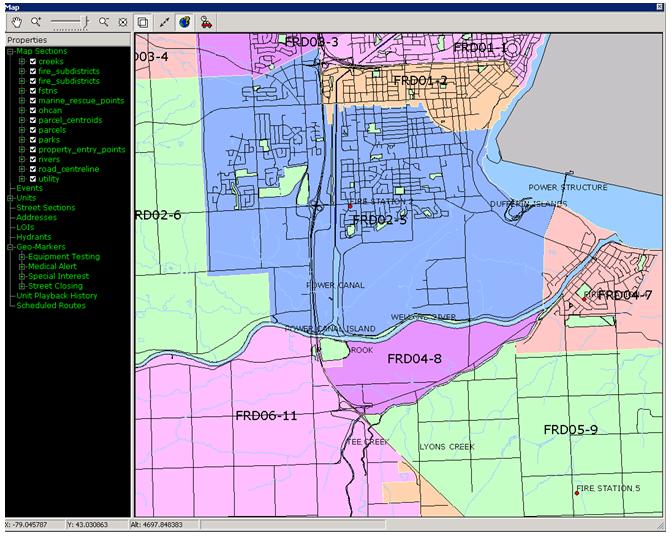Click the Addresses tree entry
This screenshot has width=671, height=536.
click(x=36, y=217)
